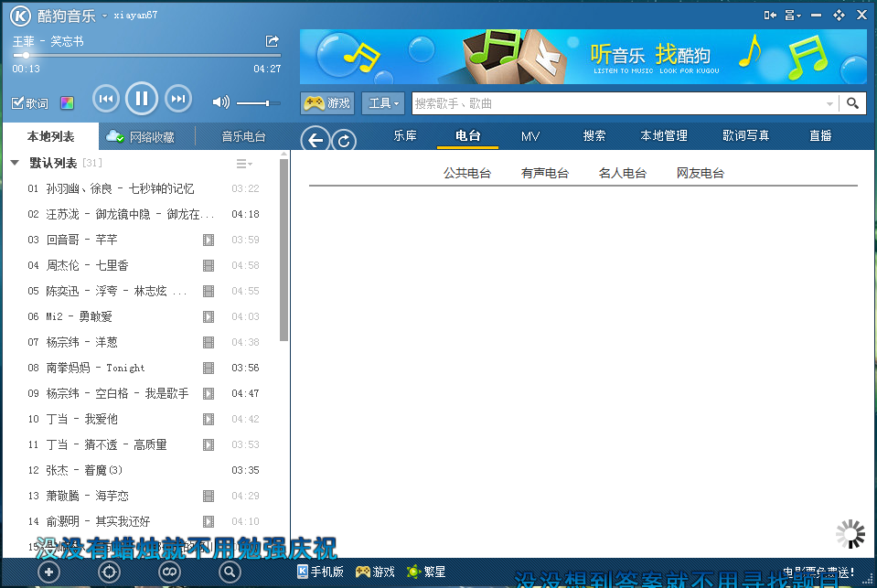The width and height of the screenshot is (877, 588).
Task: Search within playlist magnifier icon
Action: coord(230,572)
